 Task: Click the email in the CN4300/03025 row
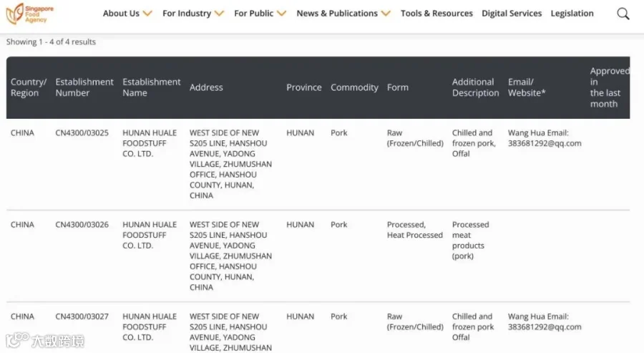pyautogui.click(x=545, y=143)
